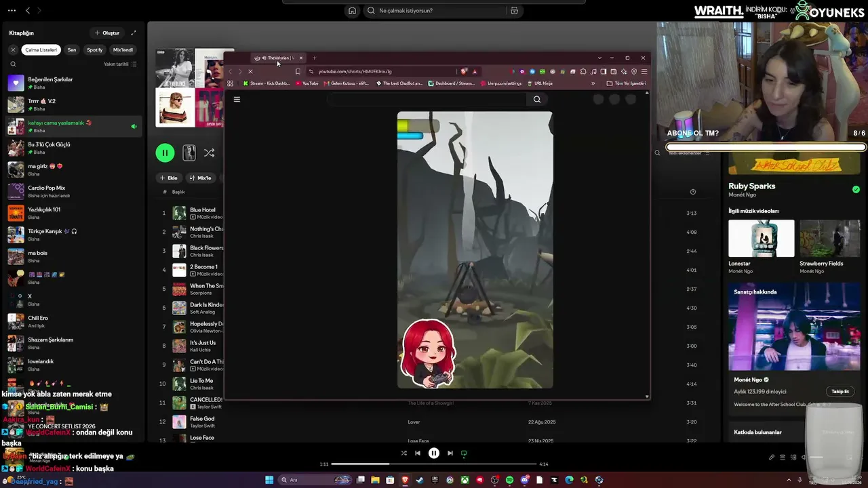868x488 pixels.
Task: Click the Takip Et follow button
Action: pos(840,392)
